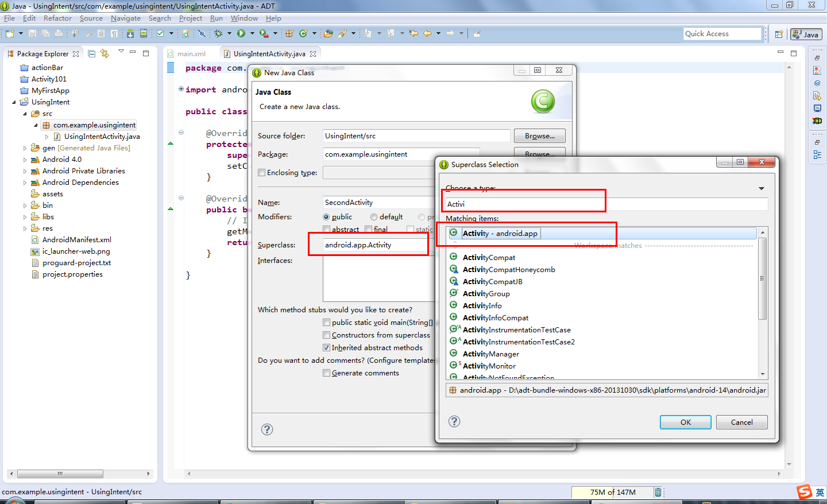
Task: Click the Choose a type input field
Action: pos(606,204)
